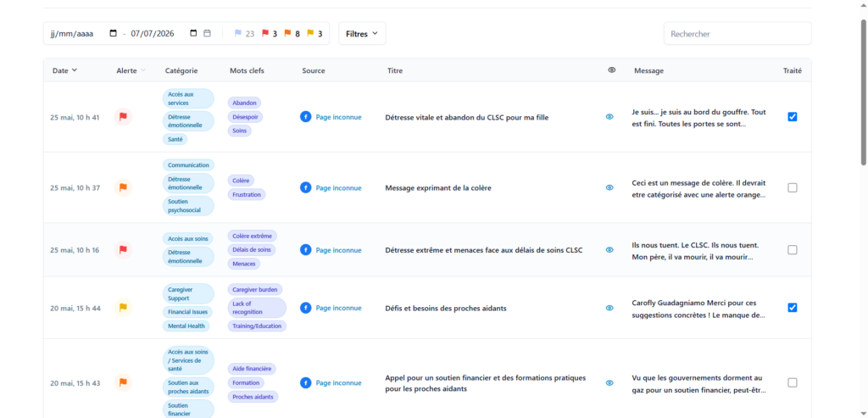Click yellow alert flag for 20 mai 15 h 44
Screen dimensions: 868x418
(x=124, y=307)
